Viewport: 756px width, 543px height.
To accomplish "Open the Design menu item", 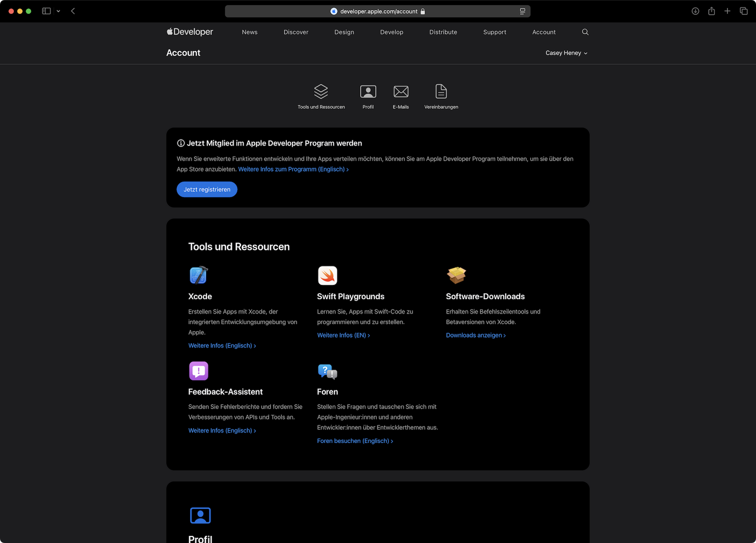I will click(x=344, y=32).
